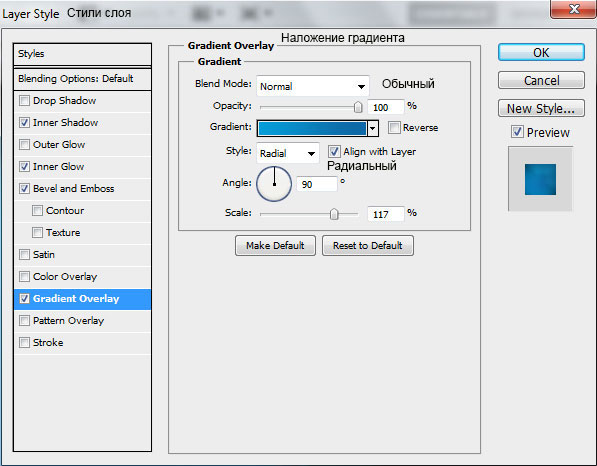Click the Make Default button

click(275, 246)
